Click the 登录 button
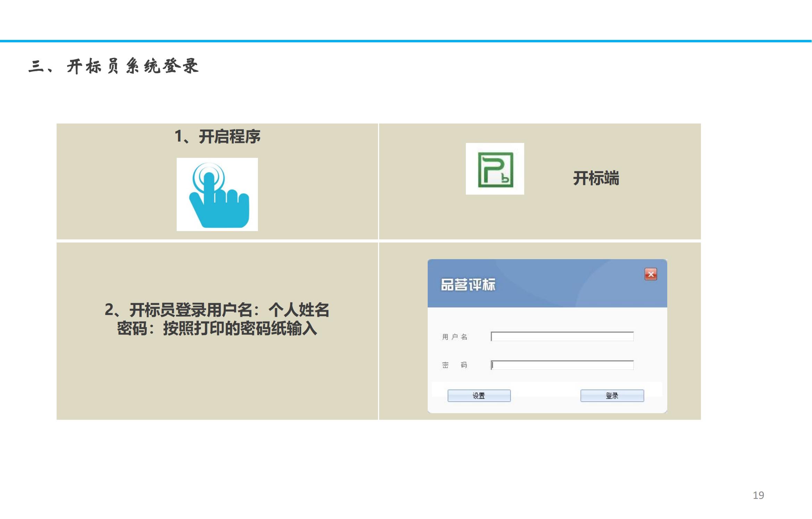 [x=612, y=395]
